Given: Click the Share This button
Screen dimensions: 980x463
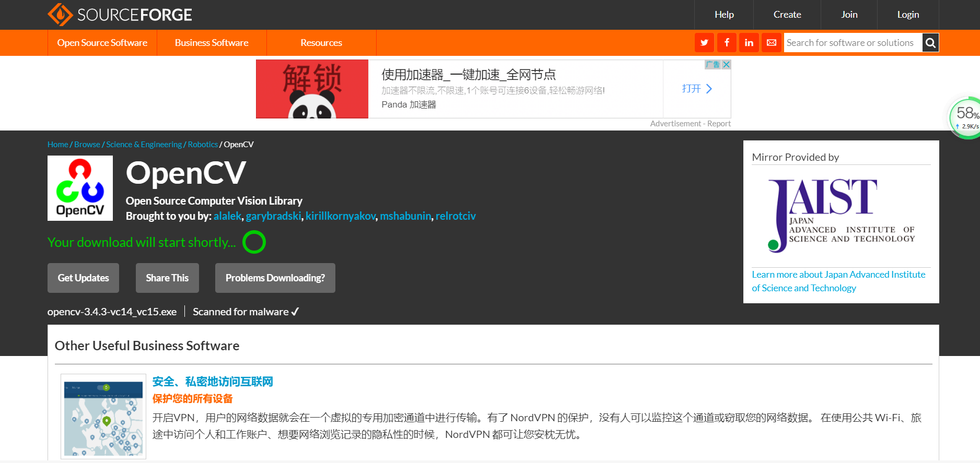Looking at the screenshot, I should [x=167, y=278].
